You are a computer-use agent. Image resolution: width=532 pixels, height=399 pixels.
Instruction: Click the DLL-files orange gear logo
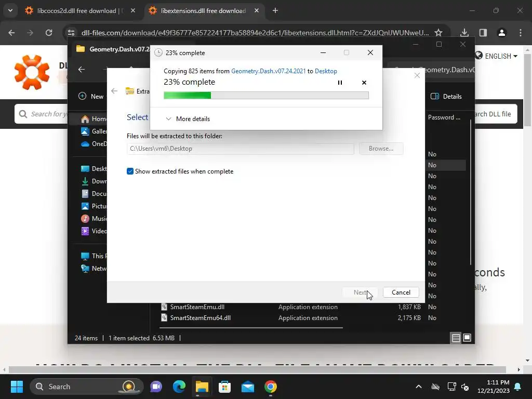click(x=32, y=72)
